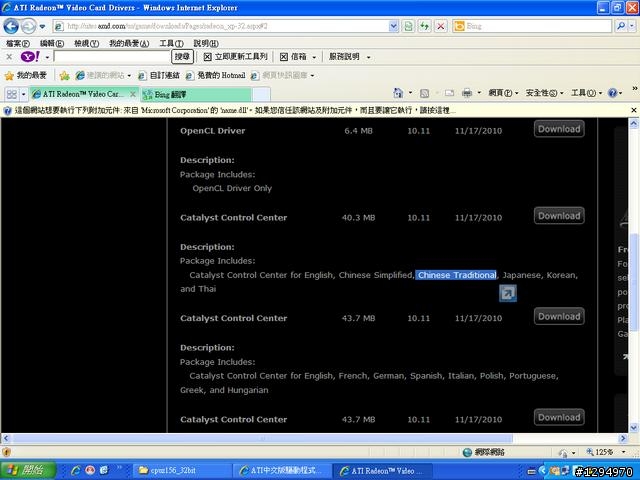The width and height of the screenshot is (640, 480).
Task: Click the accelerator arrow icon below selection
Action: 508,293
